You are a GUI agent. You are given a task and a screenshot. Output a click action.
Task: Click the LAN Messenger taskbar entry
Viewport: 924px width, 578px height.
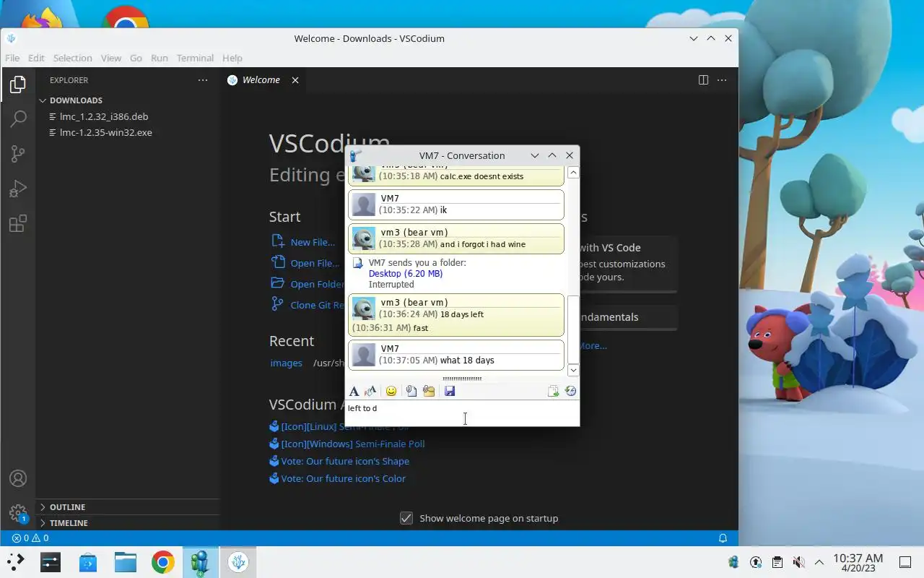point(201,562)
